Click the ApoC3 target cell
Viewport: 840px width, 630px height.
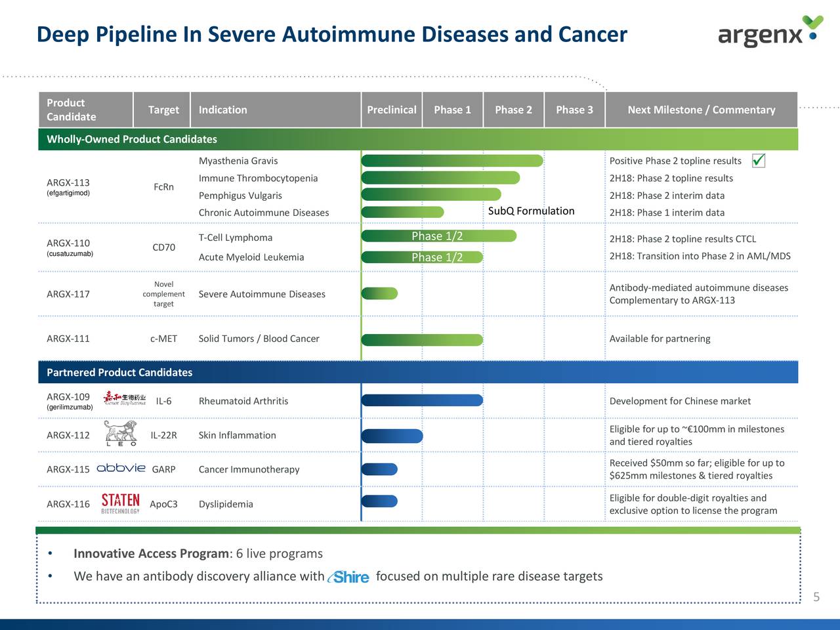[x=163, y=504]
